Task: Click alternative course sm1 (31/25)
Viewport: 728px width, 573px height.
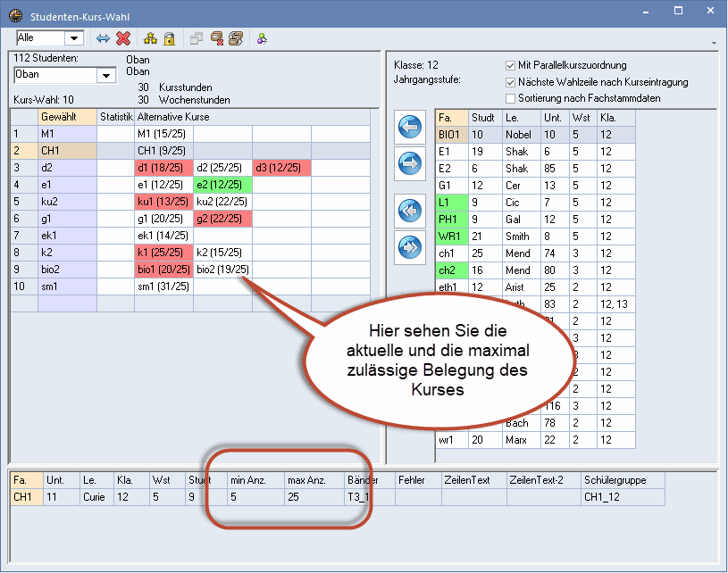Action: click(163, 286)
